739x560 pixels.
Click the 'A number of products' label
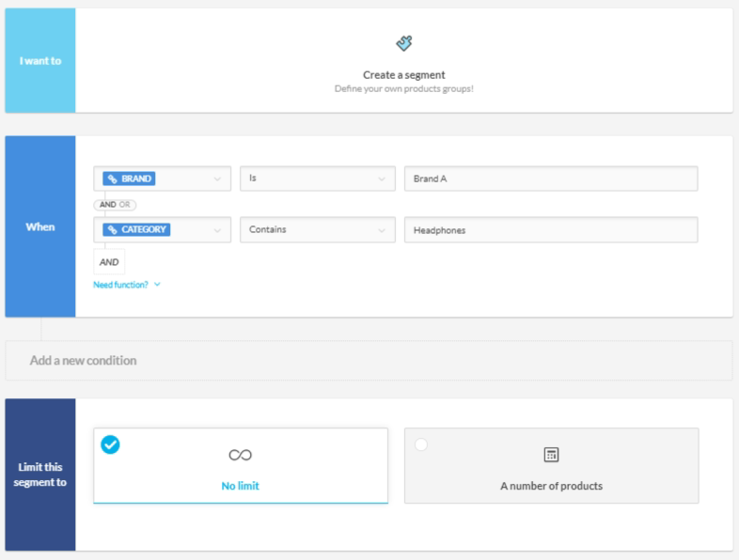tap(551, 486)
